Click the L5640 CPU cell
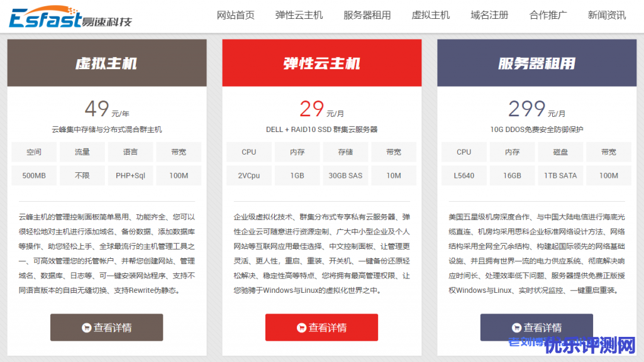The image size is (644, 362). (464, 176)
